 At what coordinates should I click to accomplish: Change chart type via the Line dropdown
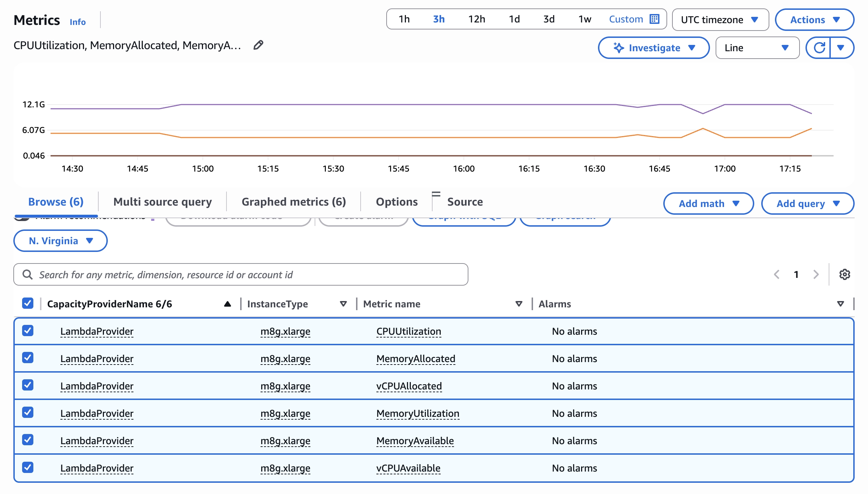click(757, 48)
